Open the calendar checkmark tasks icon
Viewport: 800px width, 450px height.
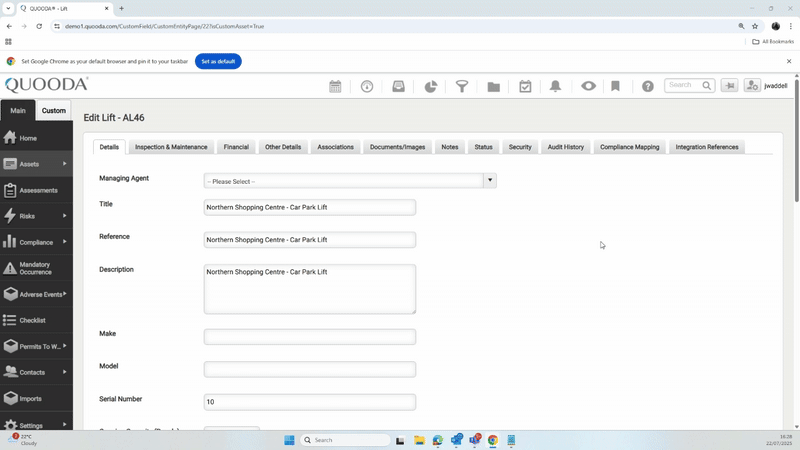tap(525, 86)
